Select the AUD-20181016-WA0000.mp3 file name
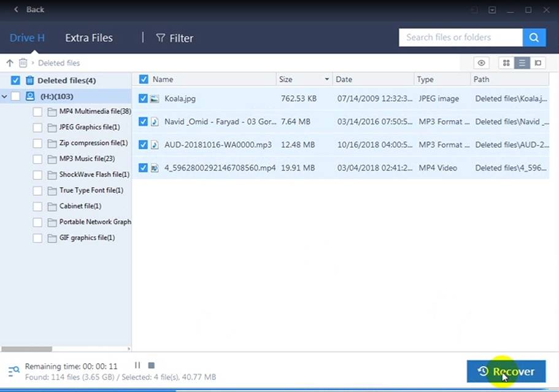 click(x=218, y=145)
